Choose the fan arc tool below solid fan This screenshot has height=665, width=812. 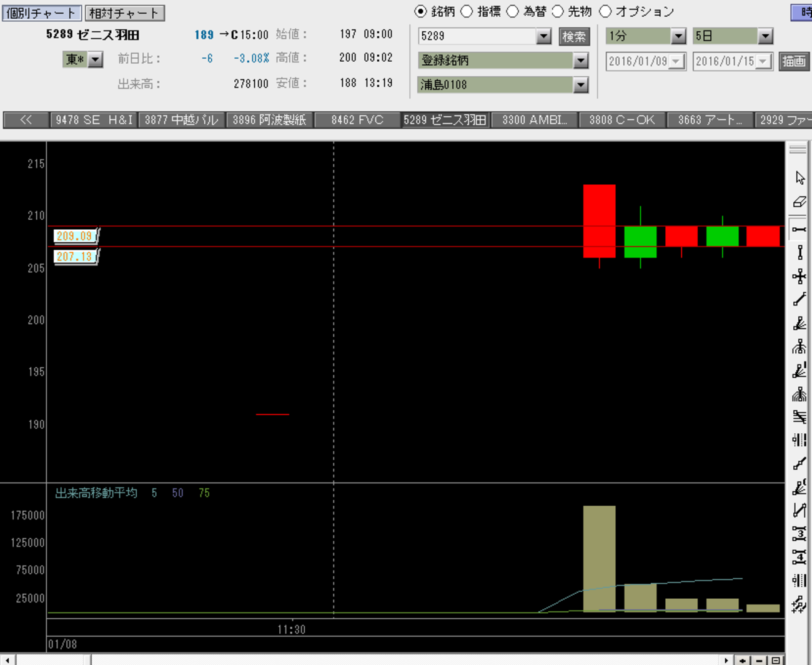tap(800, 347)
